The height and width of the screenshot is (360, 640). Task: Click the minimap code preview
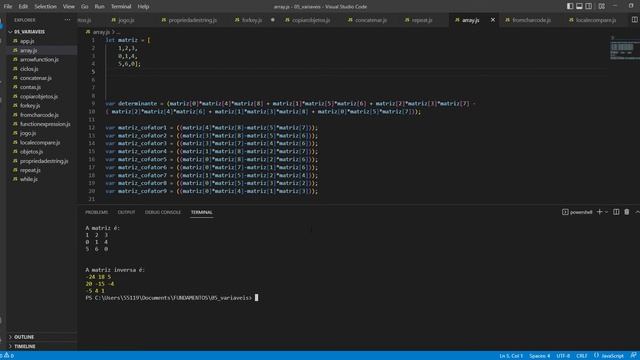pyautogui.click(x=624, y=49)
